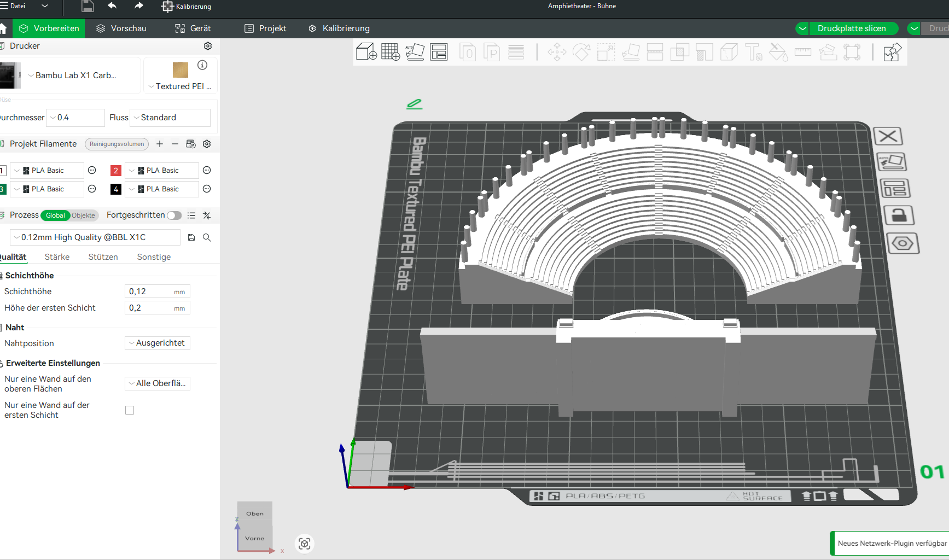The height and width of the screenshot is (560, 949).
Task: Click the Druckplatte slicen button
Action: point(851,28)
